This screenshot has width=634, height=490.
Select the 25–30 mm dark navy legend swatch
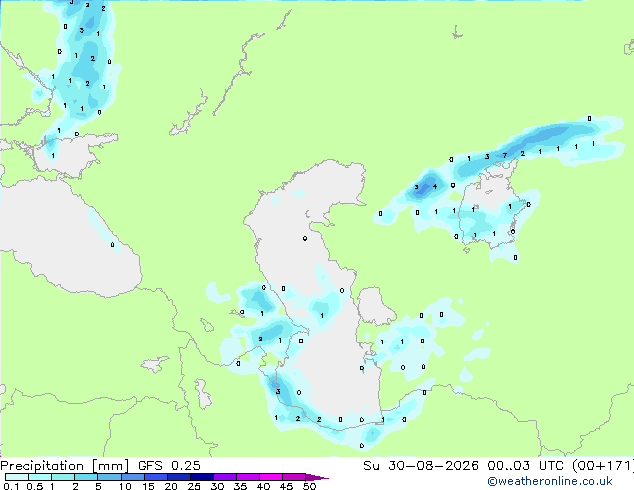[201, 477]
